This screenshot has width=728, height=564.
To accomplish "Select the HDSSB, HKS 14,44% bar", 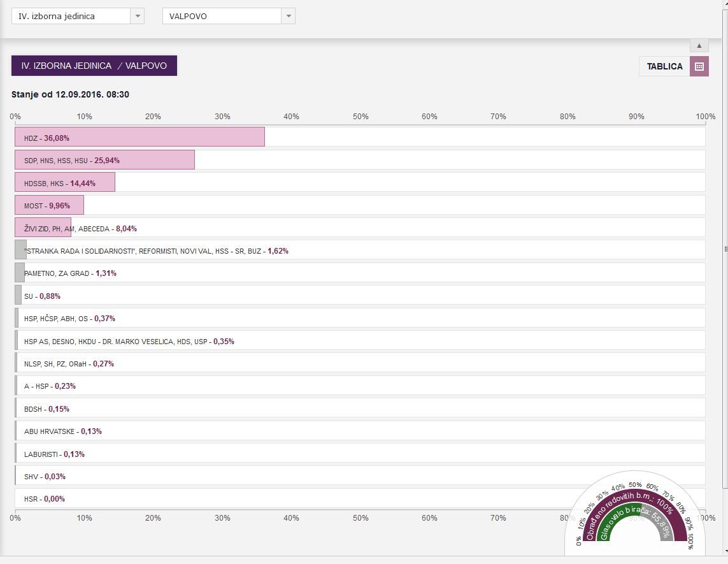I will click(65, 183).
